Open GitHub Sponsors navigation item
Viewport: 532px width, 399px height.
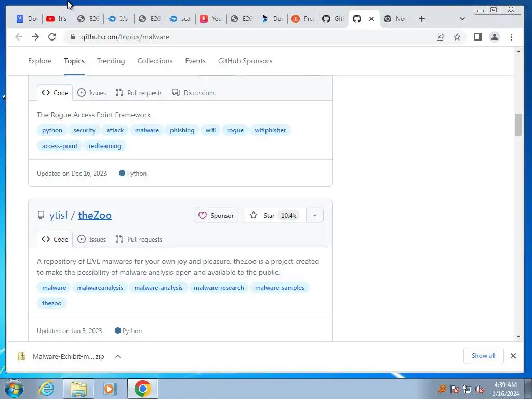click(245, 61)
